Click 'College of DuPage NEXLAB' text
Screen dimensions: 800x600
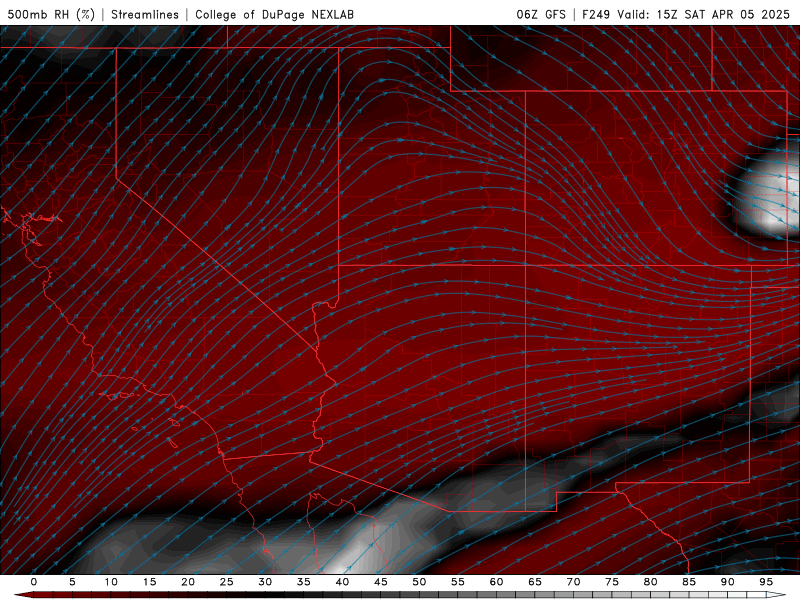274,14
